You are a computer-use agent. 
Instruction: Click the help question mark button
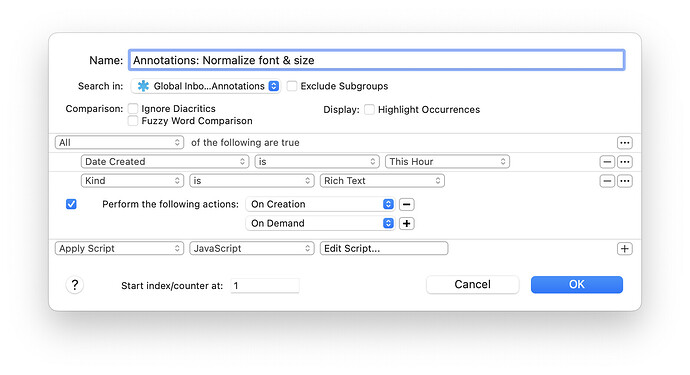(x=75, y=285)
